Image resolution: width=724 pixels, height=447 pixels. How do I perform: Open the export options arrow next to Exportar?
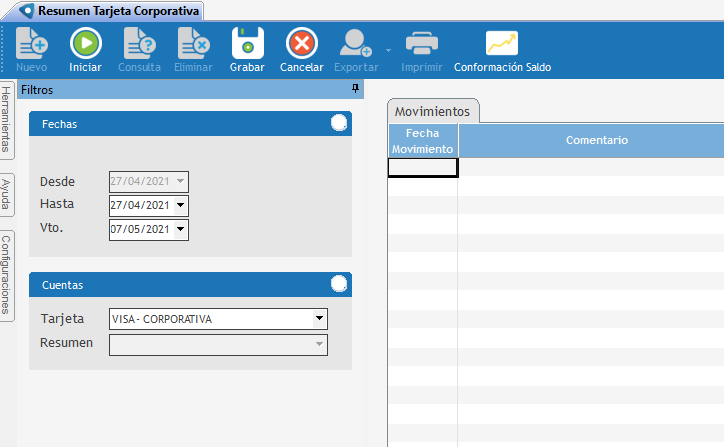tap(387, 48)
